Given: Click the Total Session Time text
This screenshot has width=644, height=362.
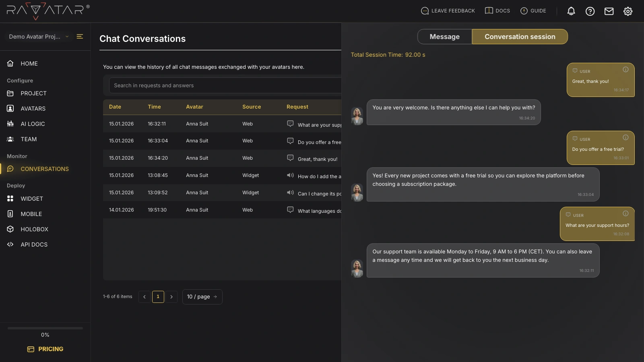Looking at the screenshot, I should (x=388, y=55).
